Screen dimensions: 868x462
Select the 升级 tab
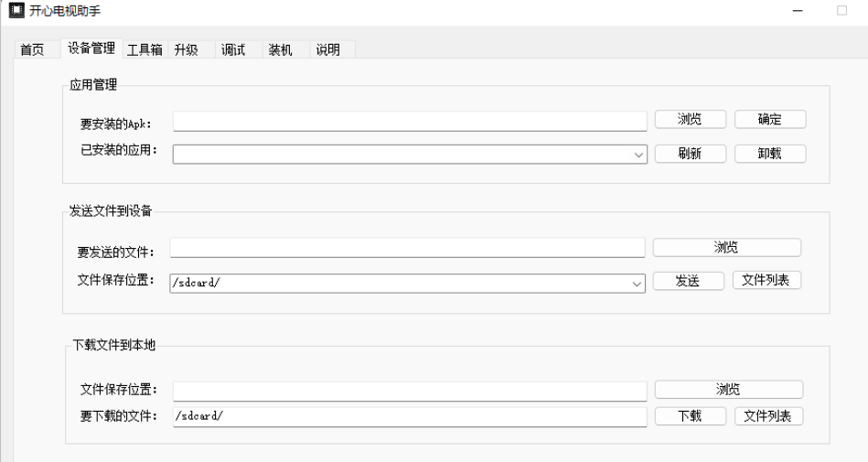pyautogui.click(x=186, y=49)
